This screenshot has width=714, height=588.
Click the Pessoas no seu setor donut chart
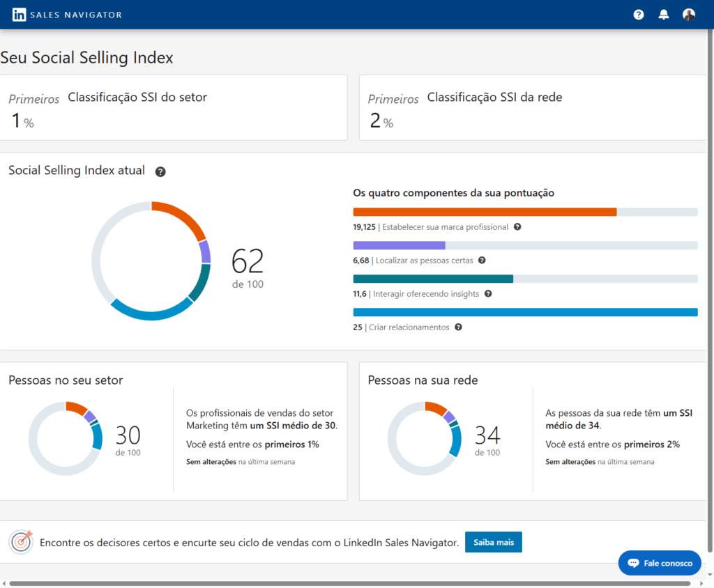coord(66,438)
